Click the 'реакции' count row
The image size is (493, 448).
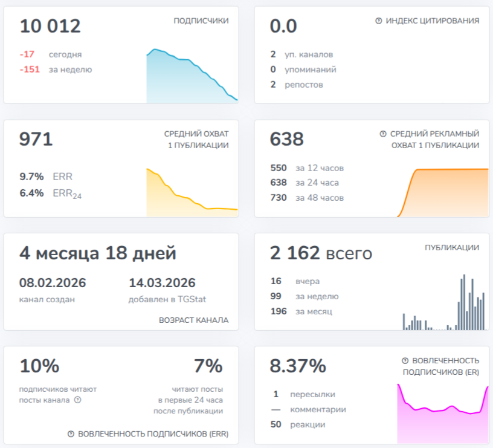click(298, 424)
